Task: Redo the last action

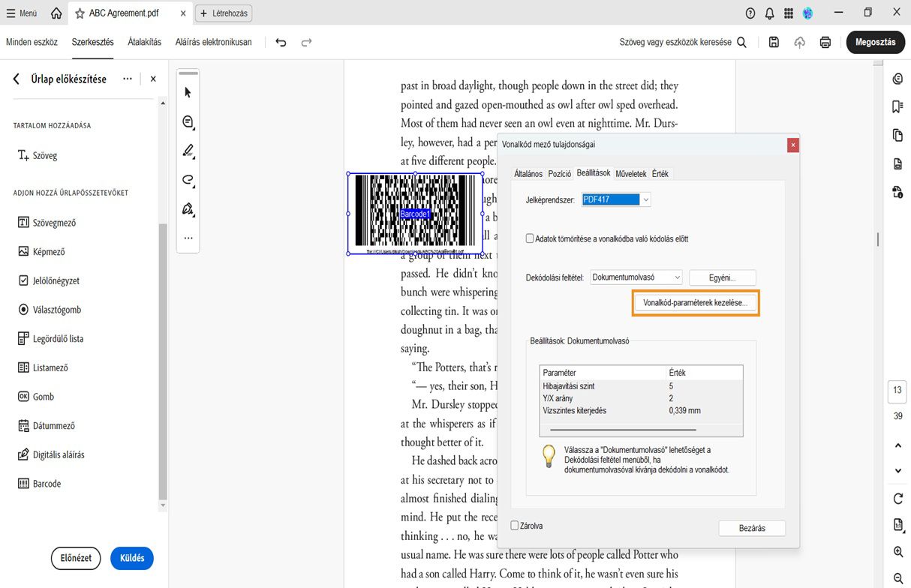Action: (x=306, y=43)
